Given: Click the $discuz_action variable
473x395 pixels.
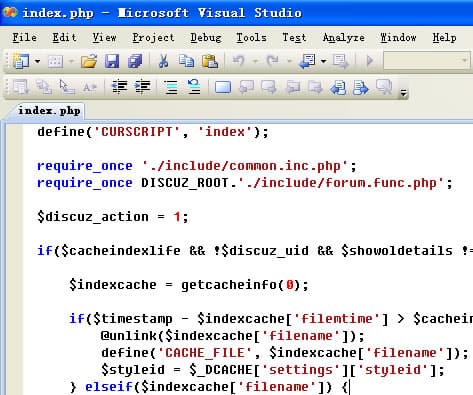Looking at the screenshot, I should coord(93,217).
